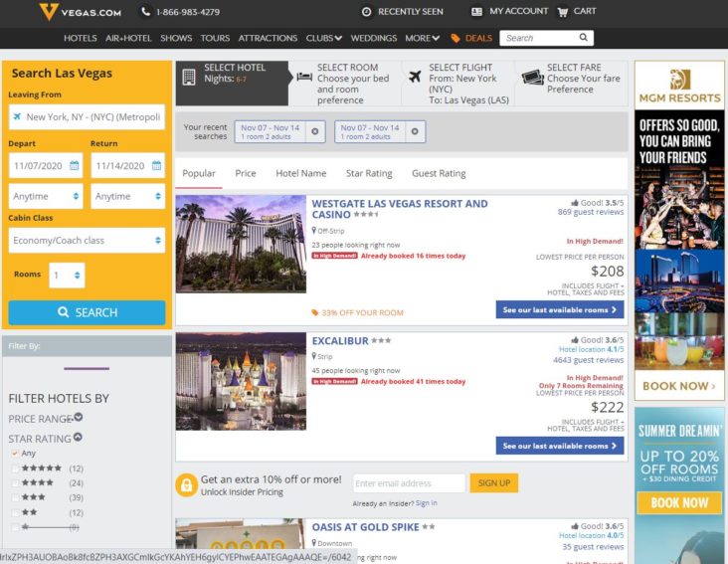Image resolution: width=728 pixels, height=564 pixels.
Task: Click the airplane icon in Leaving From
Action: (x=17, y=116)
